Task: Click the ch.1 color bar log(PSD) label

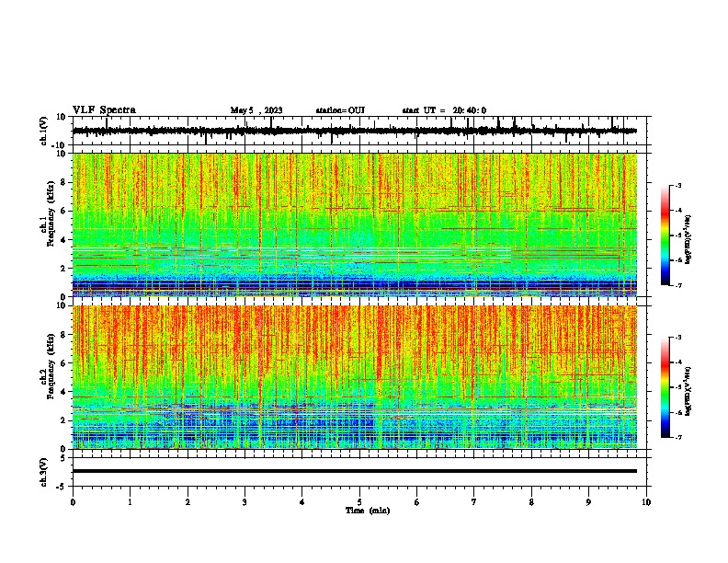Action: [x=688, y=239]
